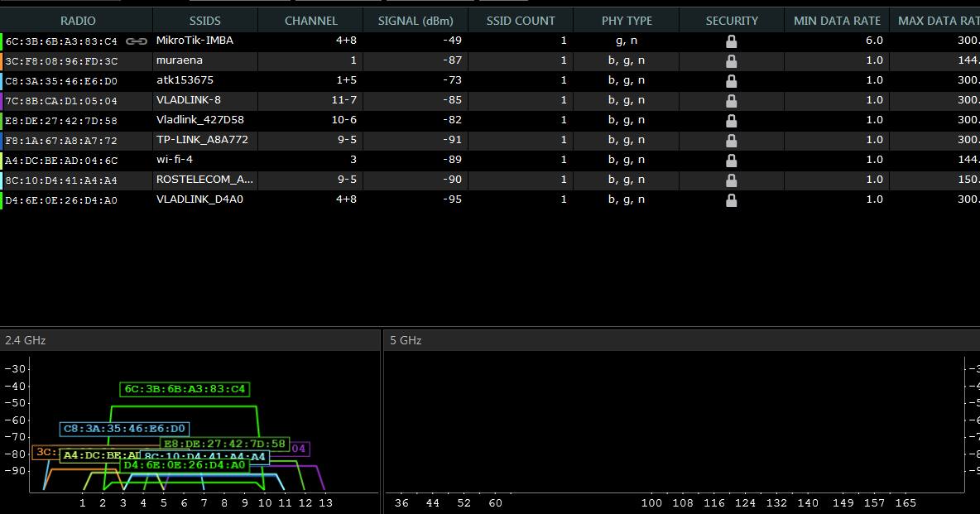The image size is (980, 514).
Task: Click radio address 6C:3B:6B:A3:83:C4 in the table
Action: coord(61,41)
